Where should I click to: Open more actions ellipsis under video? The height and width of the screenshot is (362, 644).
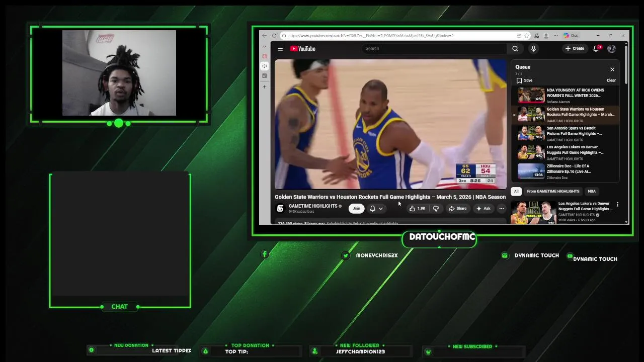pyautogui.click(x=501, y=209)
